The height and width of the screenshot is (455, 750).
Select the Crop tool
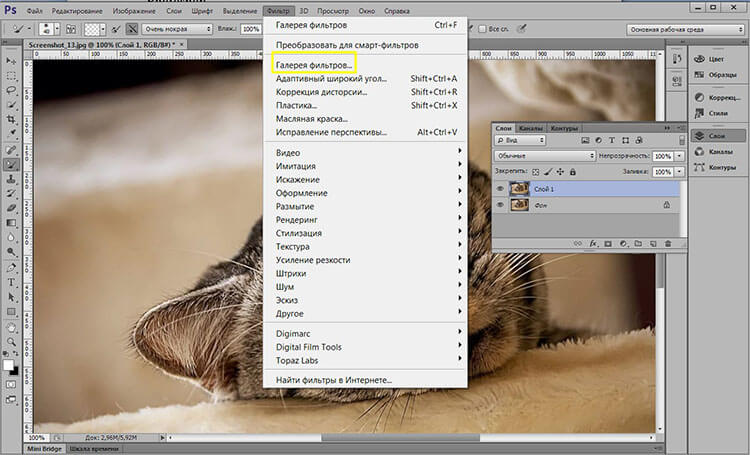[x=12, y=118]
